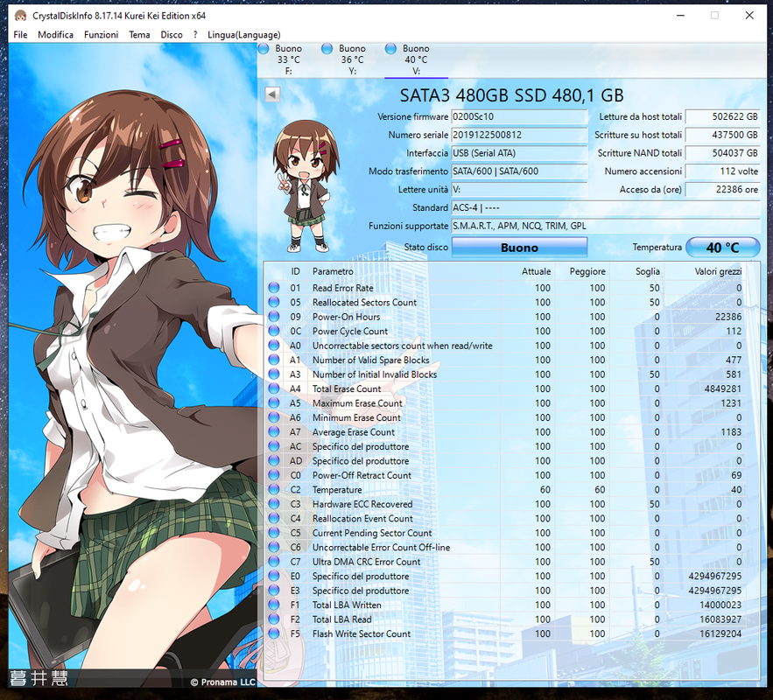773x700 pixels.
Task: Click status orb for Read Error Rate
Action: coord(274,288)
